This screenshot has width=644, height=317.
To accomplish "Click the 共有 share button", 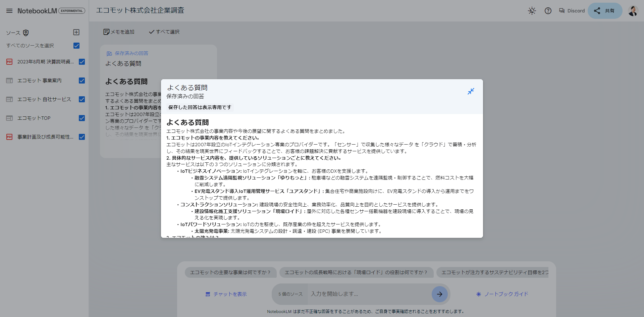I will tap(605, 11).
